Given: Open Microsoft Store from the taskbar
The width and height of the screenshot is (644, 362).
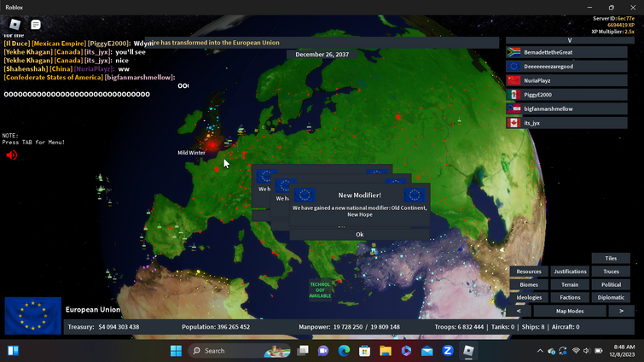Looking at the screenshot, I should [364, 351].
